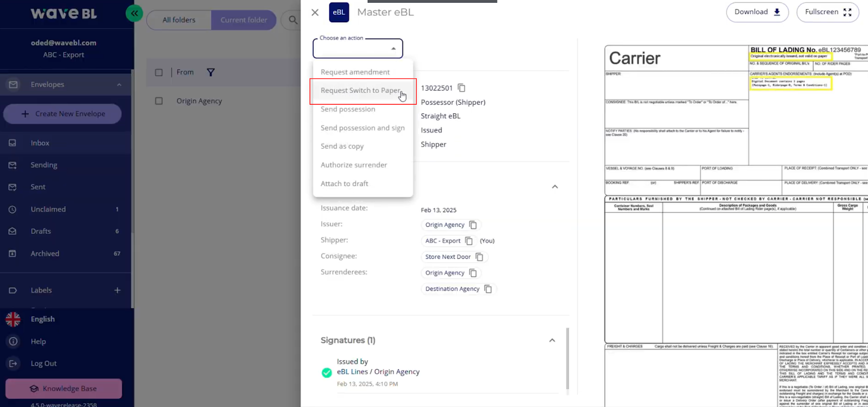Click the UK flag language icon
Image resolution: width=868 pixels, height=407 pixels.
coord(13,319)
